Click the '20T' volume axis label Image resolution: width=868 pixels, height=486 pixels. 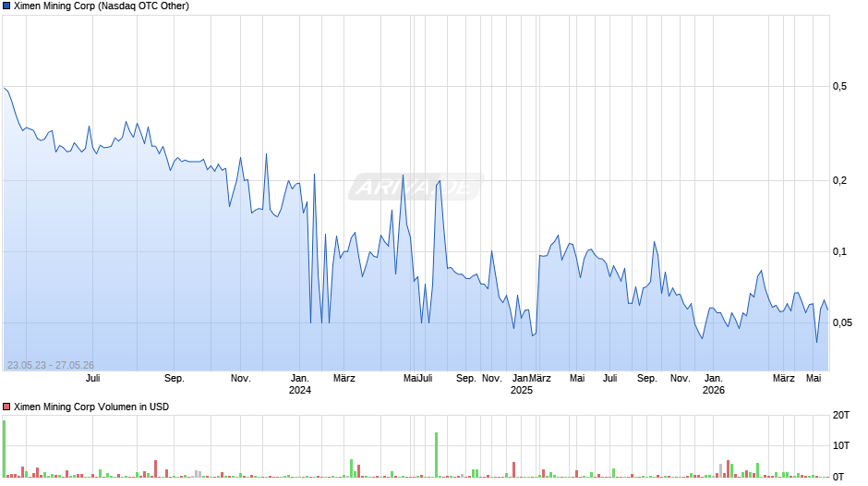(841, 416)
